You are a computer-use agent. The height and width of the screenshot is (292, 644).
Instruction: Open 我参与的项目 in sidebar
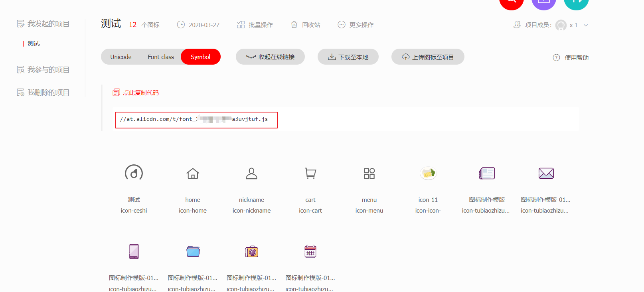click(43, 70)
